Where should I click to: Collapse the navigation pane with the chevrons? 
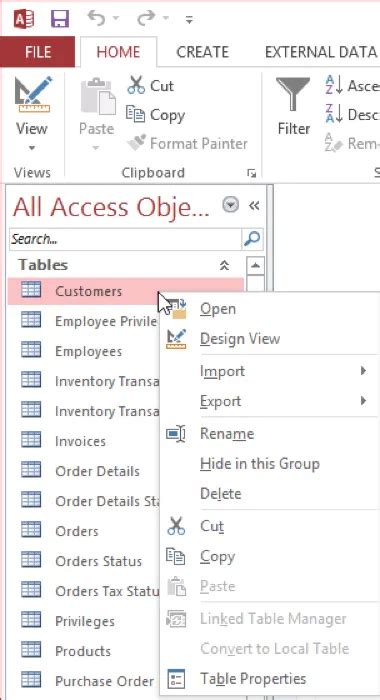pos(254,205)
